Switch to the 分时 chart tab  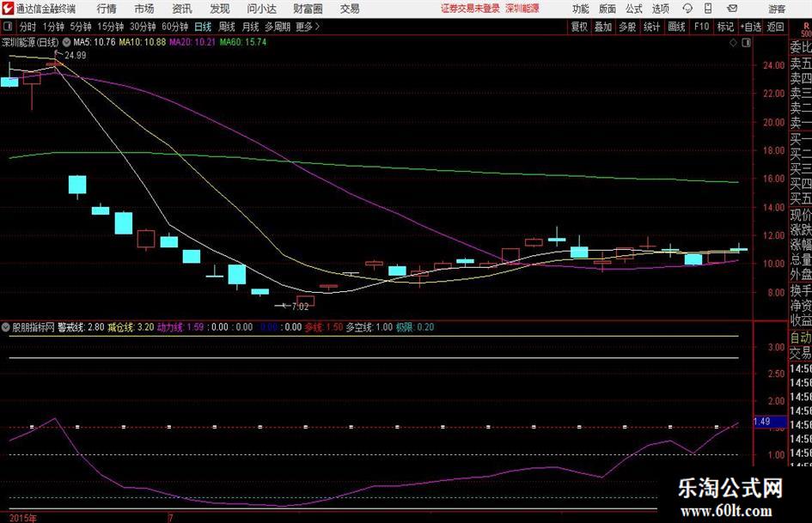(x=28, y=27)
